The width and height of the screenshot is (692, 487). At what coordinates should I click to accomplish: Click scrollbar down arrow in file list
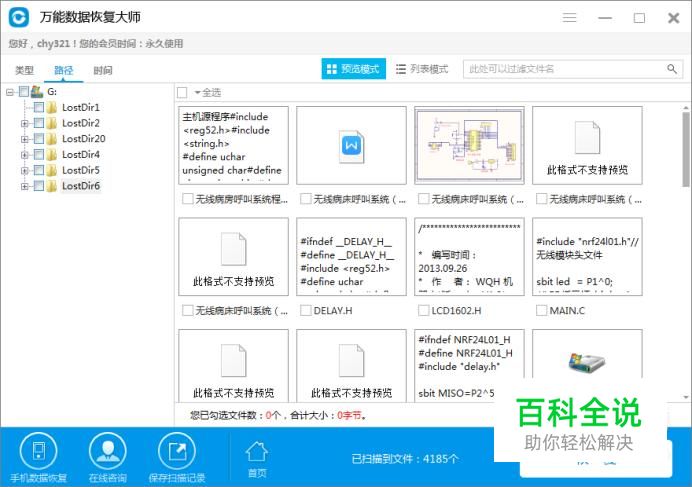coord(686,397)
